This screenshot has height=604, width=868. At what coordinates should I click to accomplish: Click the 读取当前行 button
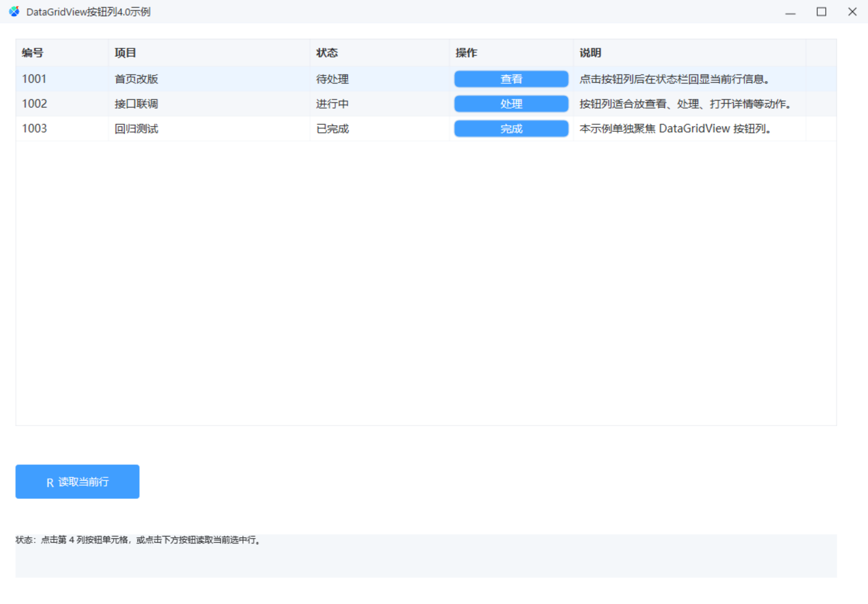tap(78, 482)
